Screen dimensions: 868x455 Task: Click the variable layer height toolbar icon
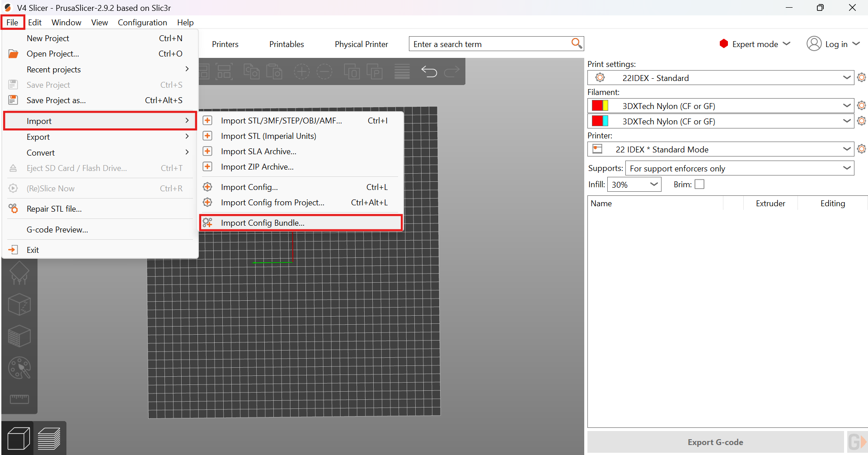point(402,71)
